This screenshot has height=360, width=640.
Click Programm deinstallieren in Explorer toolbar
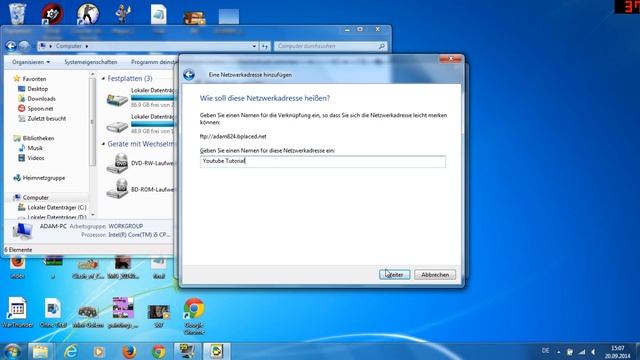pyautogui.click(x=154, y=62)
